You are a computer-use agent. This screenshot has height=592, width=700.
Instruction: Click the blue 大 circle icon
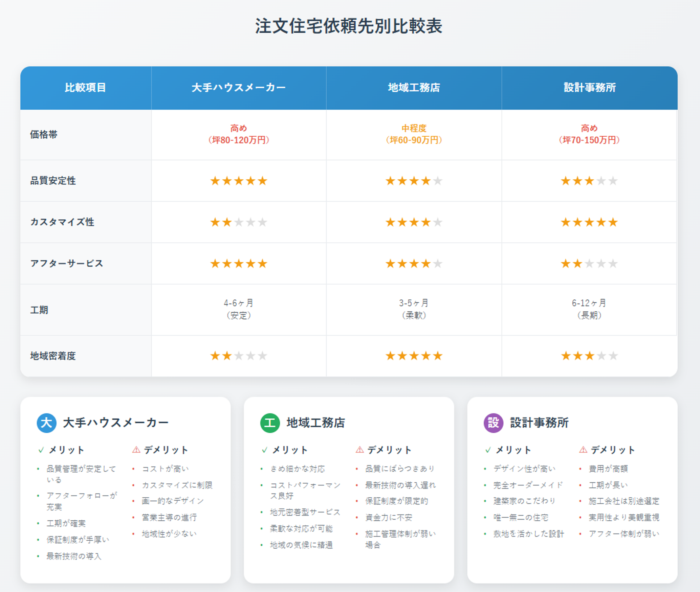tap(46, 423)
